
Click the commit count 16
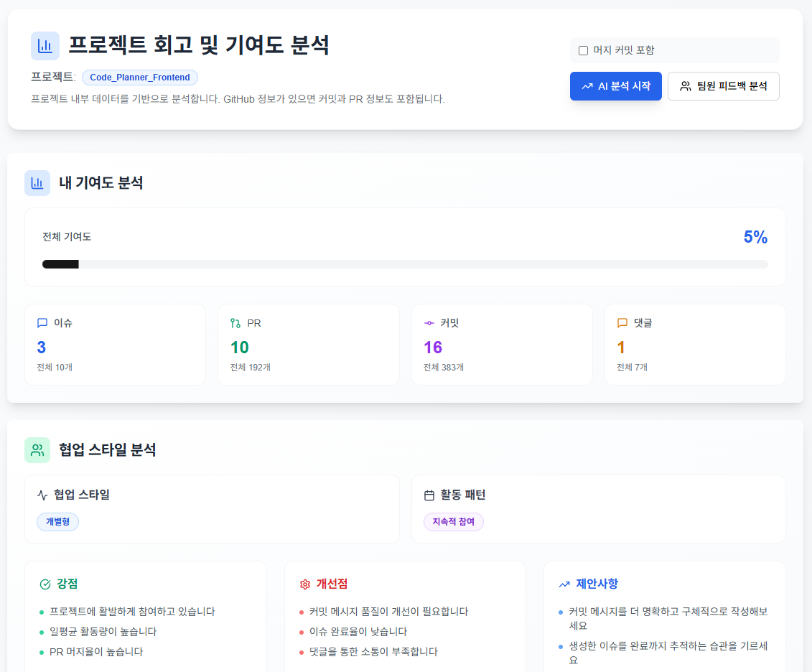(x=433, y=347)
